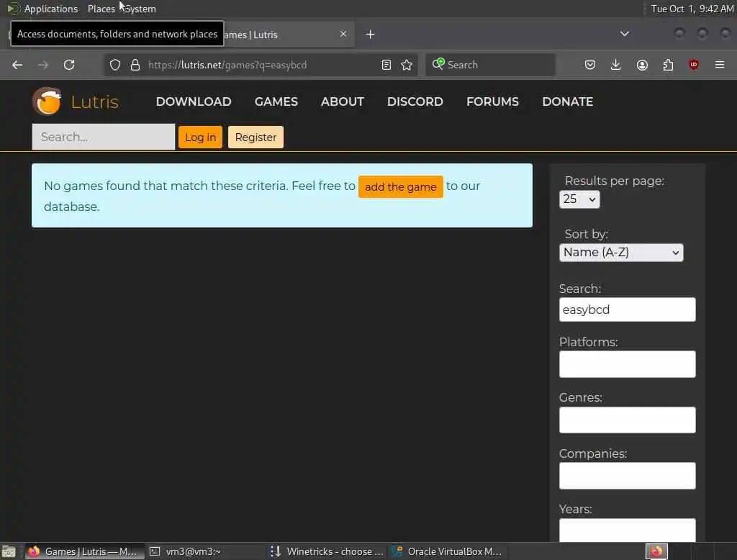Open the Results per page dropdown

(579, 199)
